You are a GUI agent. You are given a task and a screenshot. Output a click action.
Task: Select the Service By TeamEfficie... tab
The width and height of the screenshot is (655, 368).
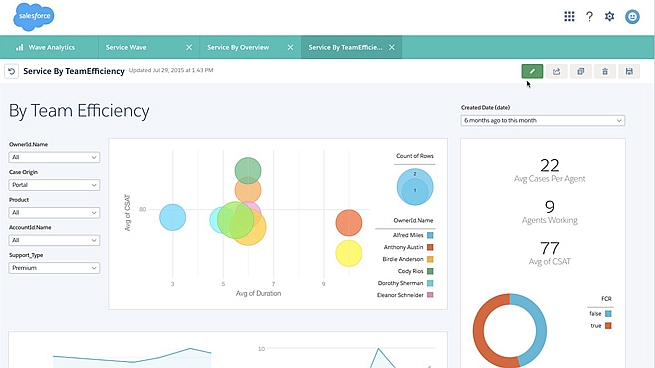tap(352, 47)
